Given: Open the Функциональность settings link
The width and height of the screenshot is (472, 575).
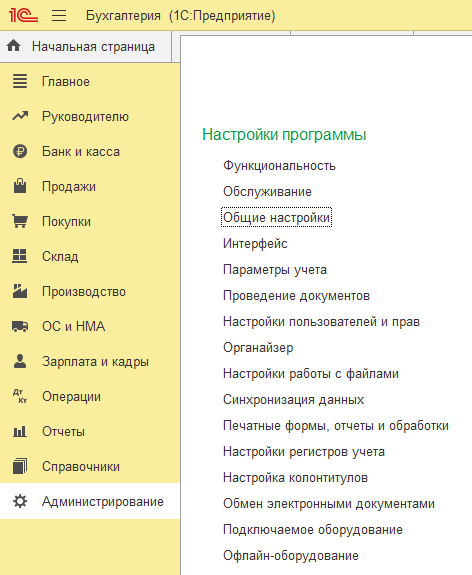Looking at the screenshot, I should tap(279, 166).
